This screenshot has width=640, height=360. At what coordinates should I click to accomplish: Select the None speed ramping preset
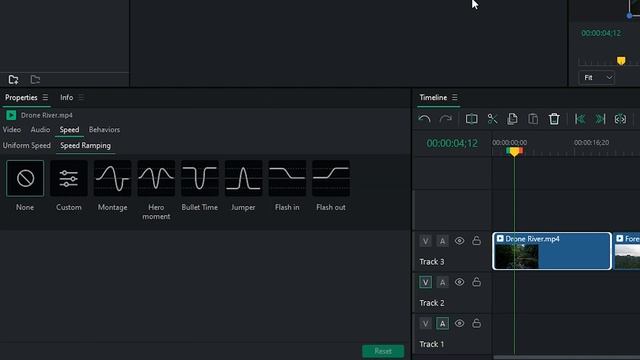(x=25, y=178)
